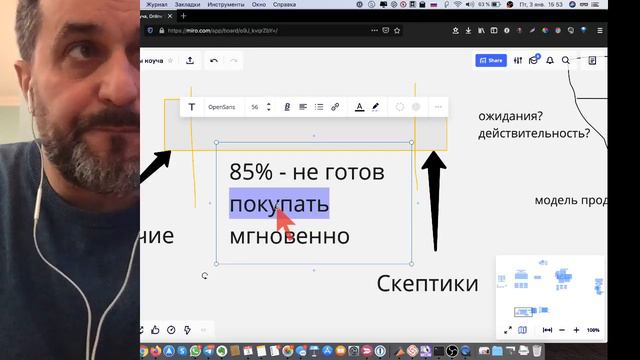This screenshot has height=360, width=640.
Task: Open the notes panel icon
Action: [x=592, y=60]
